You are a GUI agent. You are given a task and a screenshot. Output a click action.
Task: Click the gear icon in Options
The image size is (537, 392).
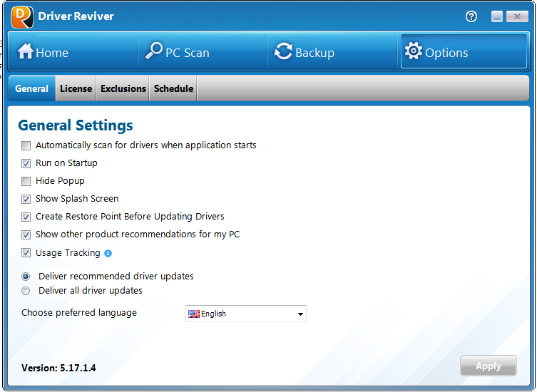pos(414,51)
